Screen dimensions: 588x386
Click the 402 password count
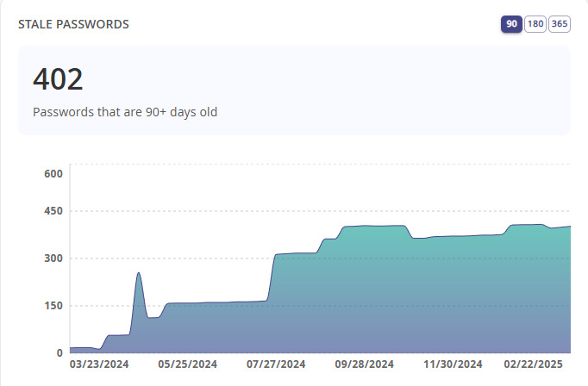58,79
